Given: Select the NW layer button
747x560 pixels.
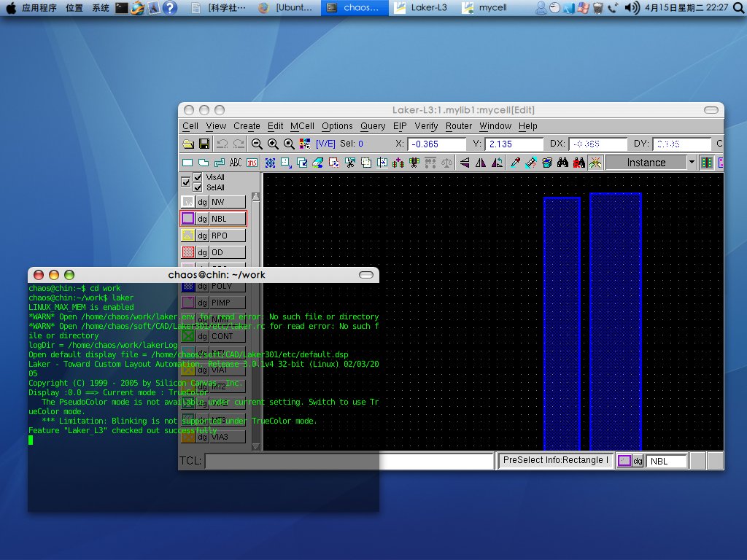Looking at the screenshot, I should (x=228, y=202).
